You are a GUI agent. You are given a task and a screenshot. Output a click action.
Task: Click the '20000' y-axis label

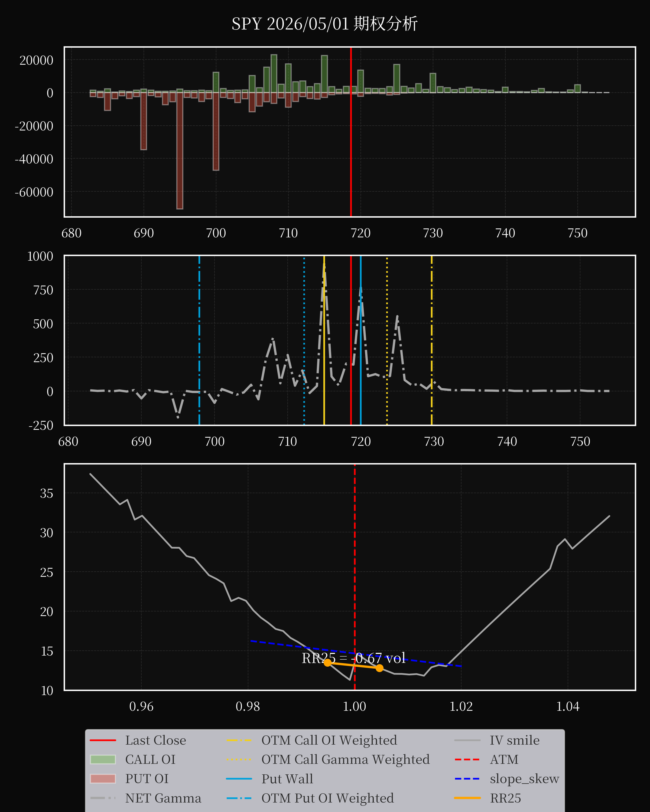coord(37,60)
